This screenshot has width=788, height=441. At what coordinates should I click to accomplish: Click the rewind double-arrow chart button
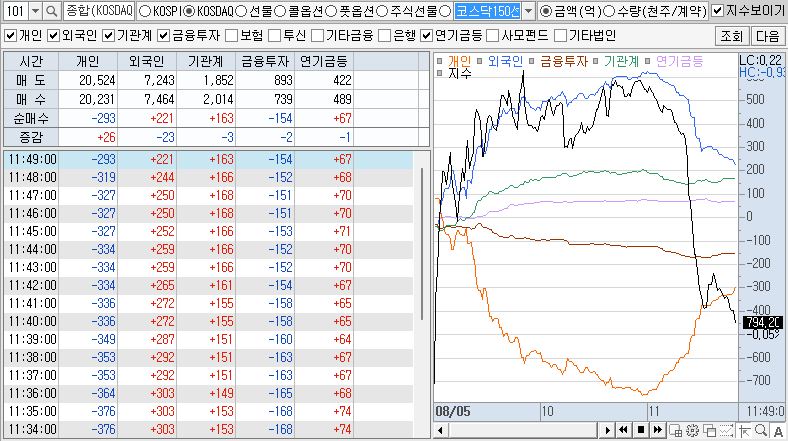(624, 430)
